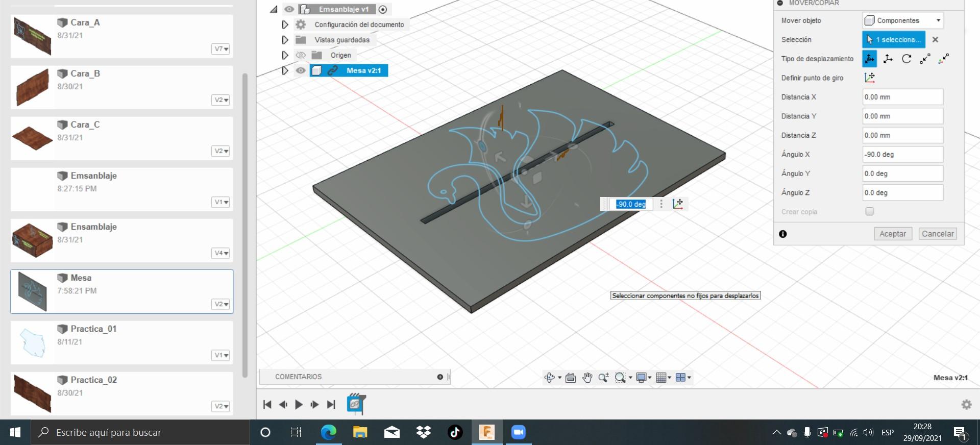Image resolution: width=980 pixels, height=445 pixels.
Task: Open the three-dot menu beside angle field
Action: pyautogui.click(x=661, y=204)
